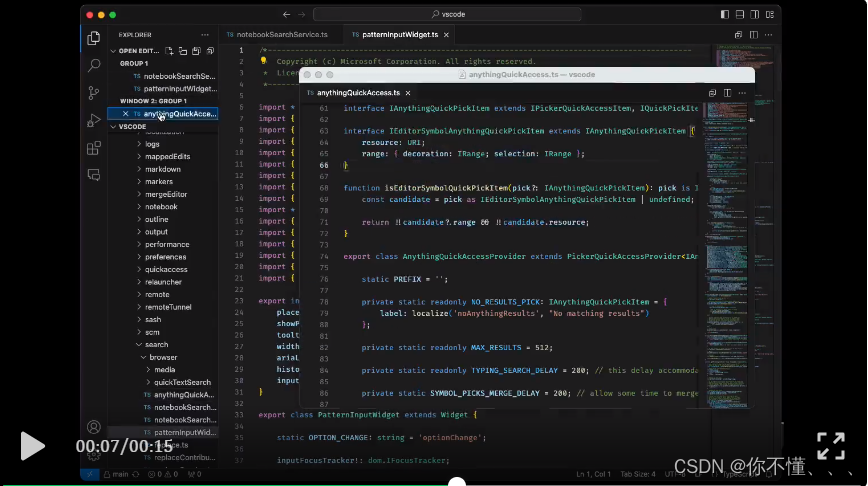868x486 pixels.
Task: Open the Extensions view
Action: pyautogui.click(x=94, y=148)
